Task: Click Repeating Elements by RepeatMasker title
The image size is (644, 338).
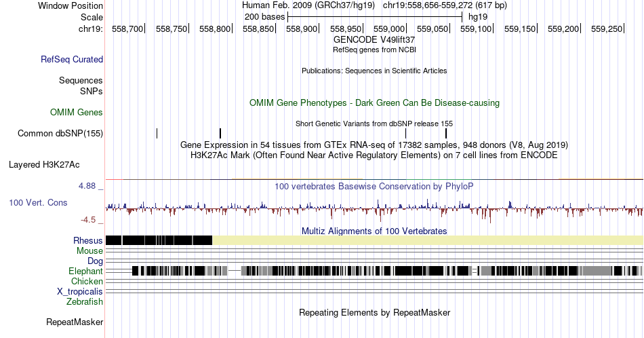Action: (x=374, y=312)
